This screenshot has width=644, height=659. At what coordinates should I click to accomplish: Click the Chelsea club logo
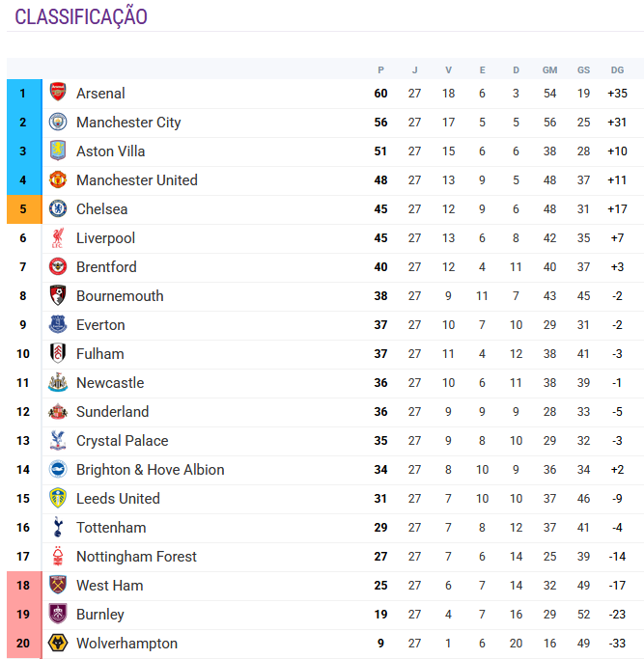58,209
